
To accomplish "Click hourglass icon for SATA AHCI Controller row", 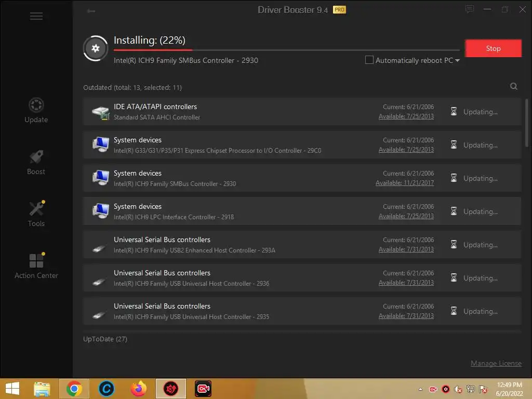I will pyautogui.click(x=454, y=111).
